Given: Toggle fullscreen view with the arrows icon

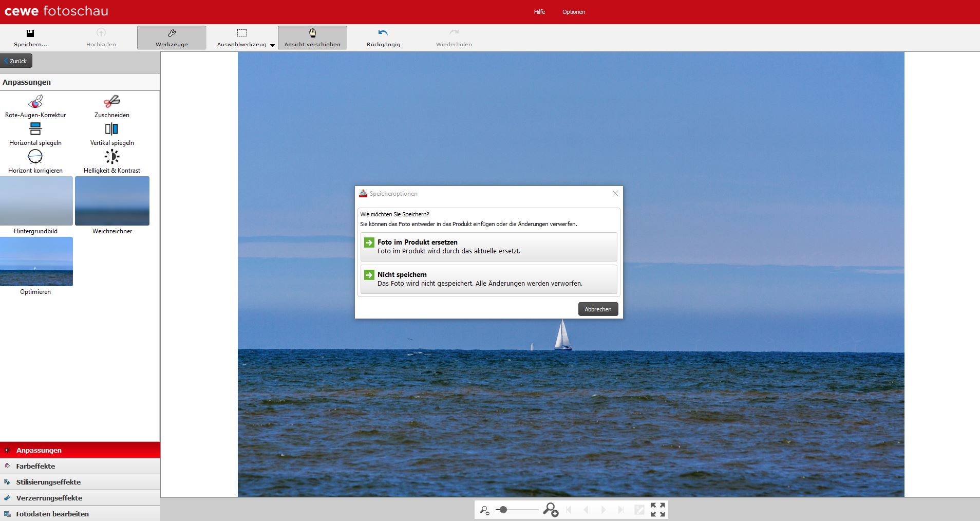Looking at the screenshot, I should (x=657, y=510).
